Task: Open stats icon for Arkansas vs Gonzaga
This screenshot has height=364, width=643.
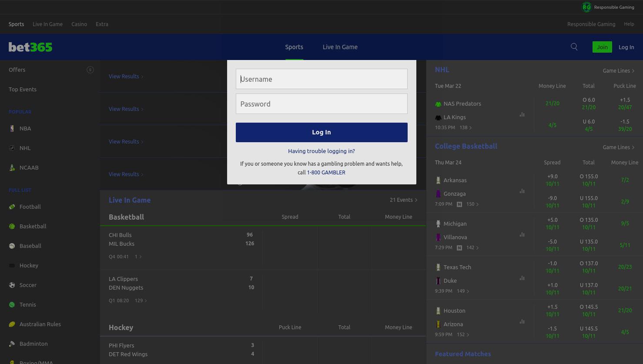Action: [522, 191]
